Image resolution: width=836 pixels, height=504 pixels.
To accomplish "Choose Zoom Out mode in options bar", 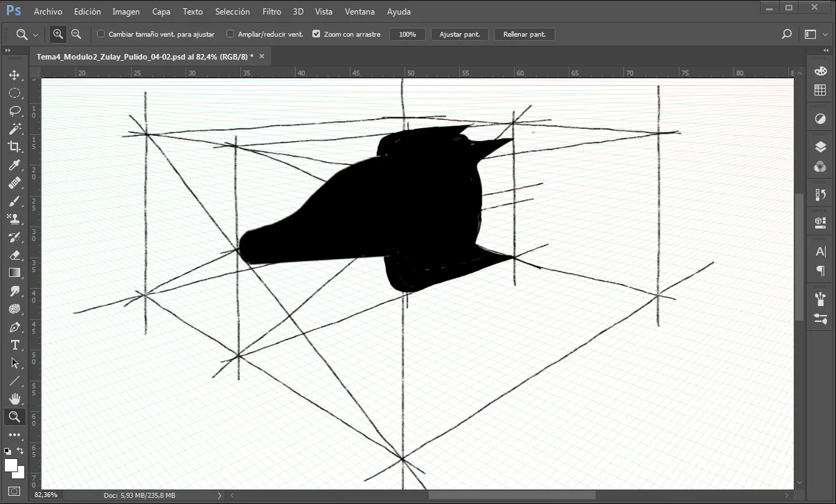I will tap(76, 34).
